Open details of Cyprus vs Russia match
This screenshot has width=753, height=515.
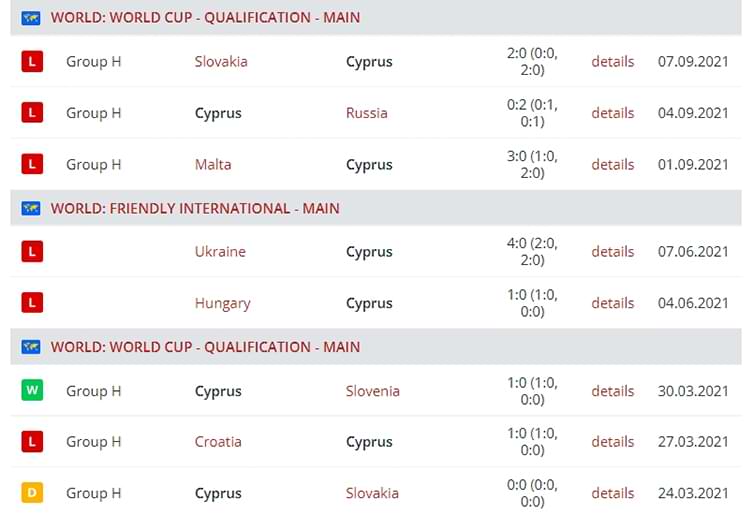point(613,113)
